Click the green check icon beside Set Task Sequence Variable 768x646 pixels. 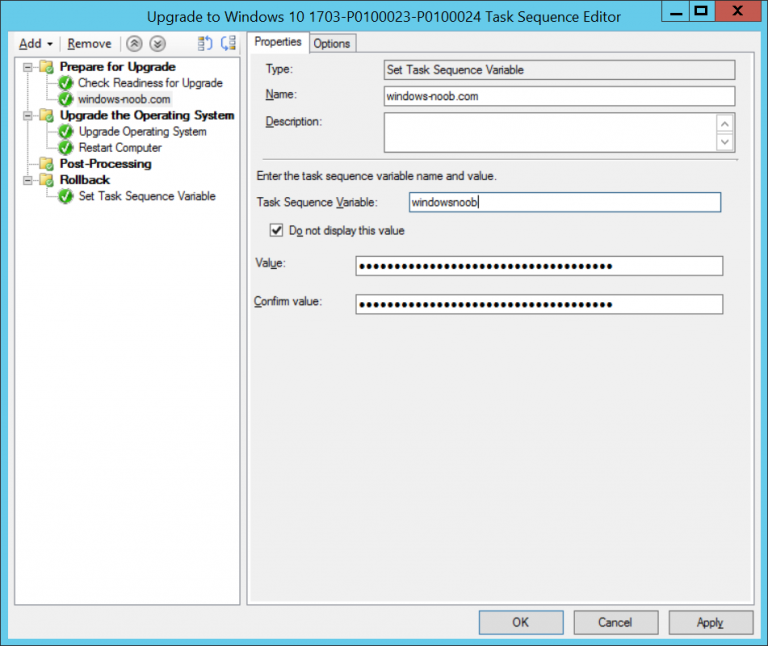[66, 197]
